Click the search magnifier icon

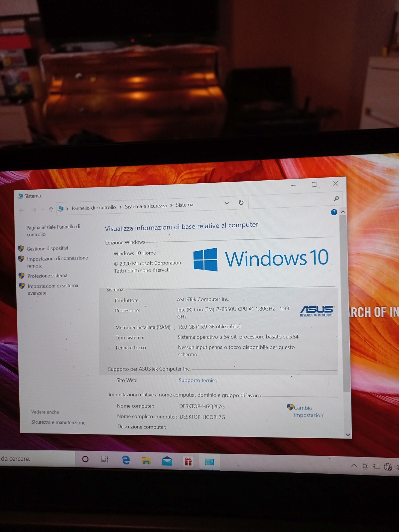click(x=336, y=199)
